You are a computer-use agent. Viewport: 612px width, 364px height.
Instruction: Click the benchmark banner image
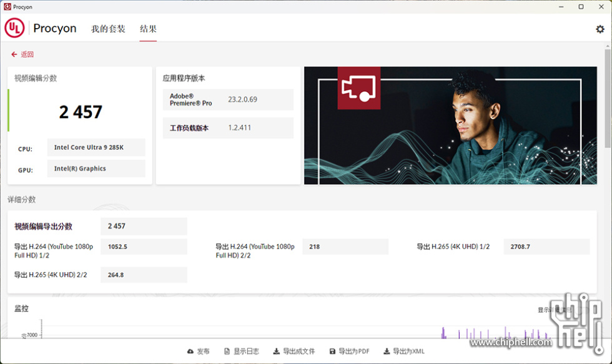point(450,125)
